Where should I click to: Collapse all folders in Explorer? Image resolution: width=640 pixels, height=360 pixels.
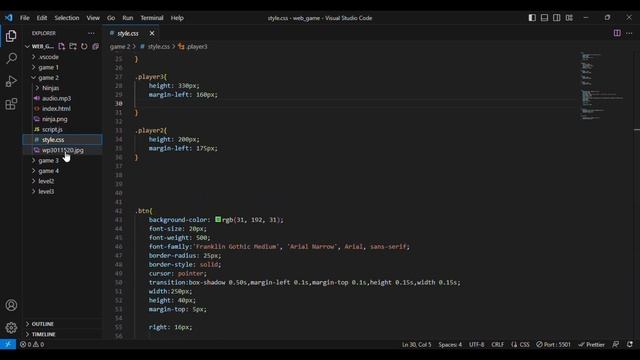(x=96, y=47)
